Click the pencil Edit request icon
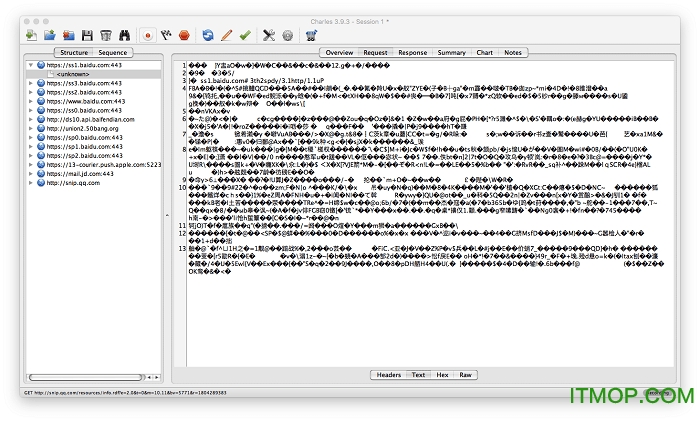 227,35
